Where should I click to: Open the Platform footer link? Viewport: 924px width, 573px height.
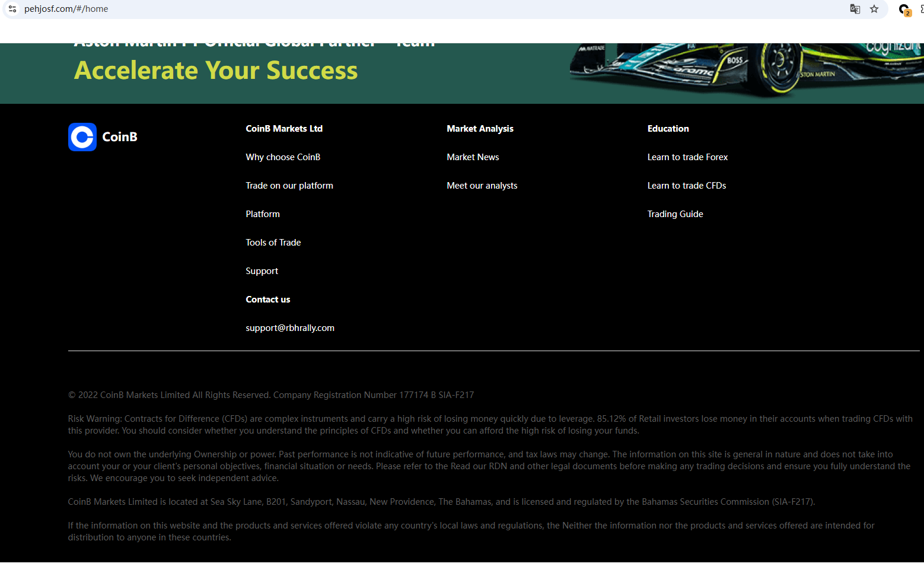click(x=263, y=214)
